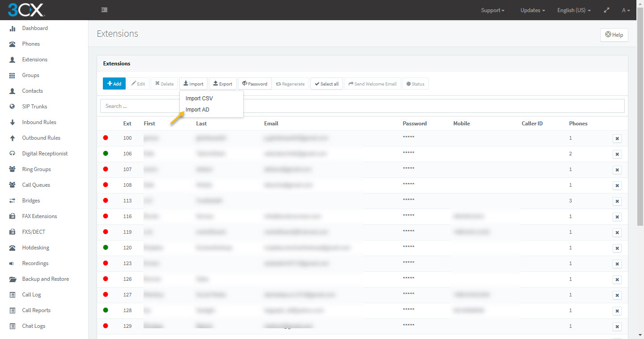Select extension 107 row number
The width and height of the screenshot is (644, 339).
click(127, 169)
